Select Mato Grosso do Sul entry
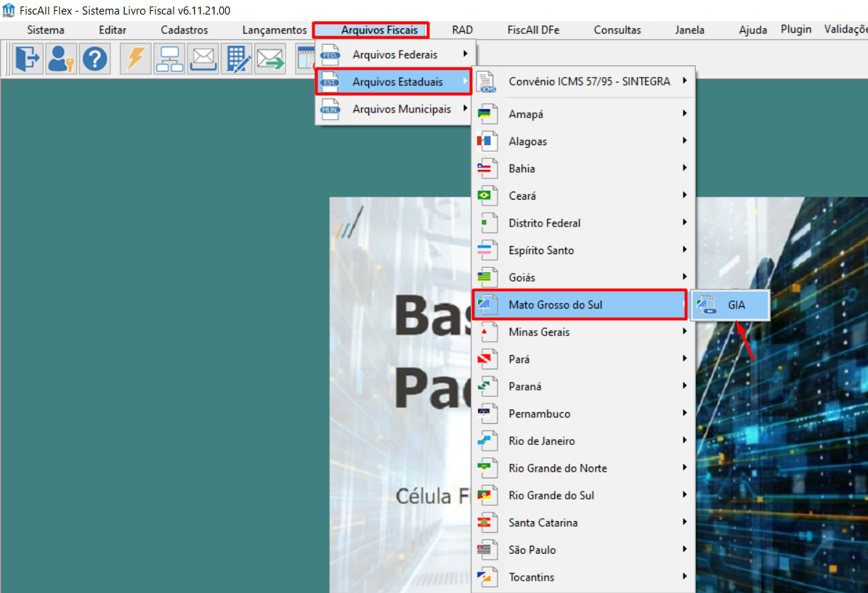The height and width of the screenshot is (593, 868). (580, 305)
